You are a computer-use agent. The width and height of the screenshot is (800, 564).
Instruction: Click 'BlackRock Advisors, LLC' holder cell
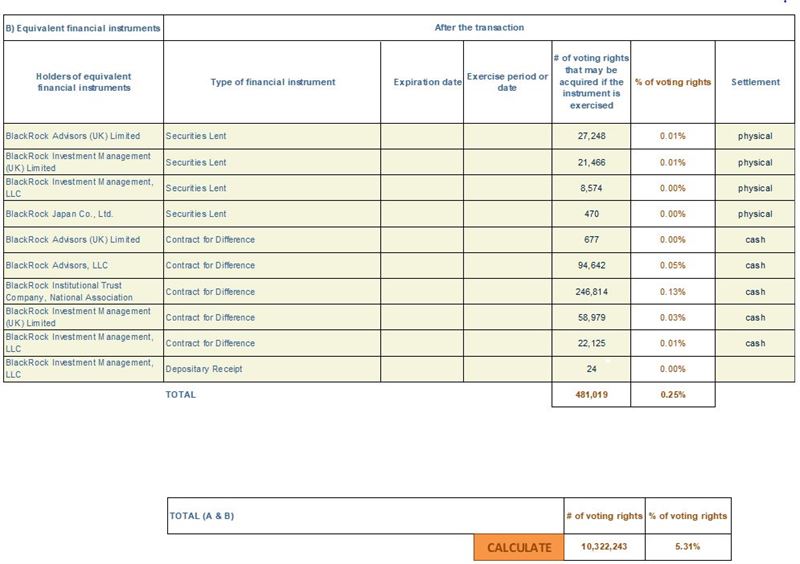[83, 265]
